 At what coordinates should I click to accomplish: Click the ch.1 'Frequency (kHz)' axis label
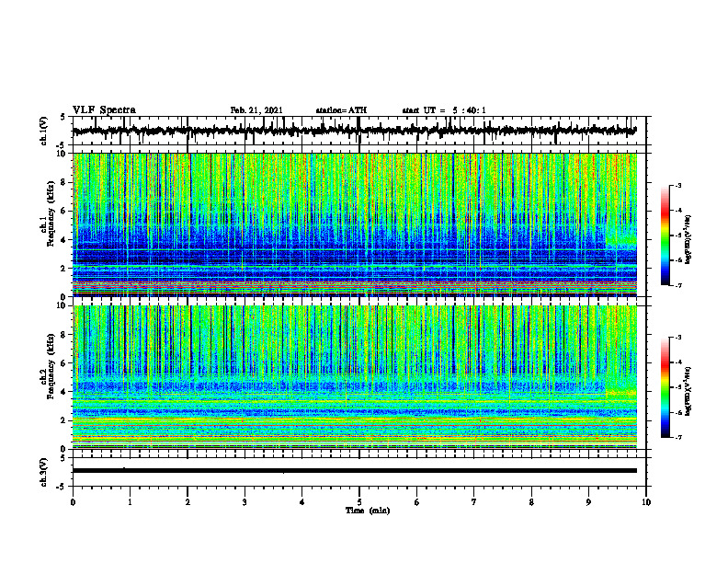pyautogui.click(x=51, y=213)
